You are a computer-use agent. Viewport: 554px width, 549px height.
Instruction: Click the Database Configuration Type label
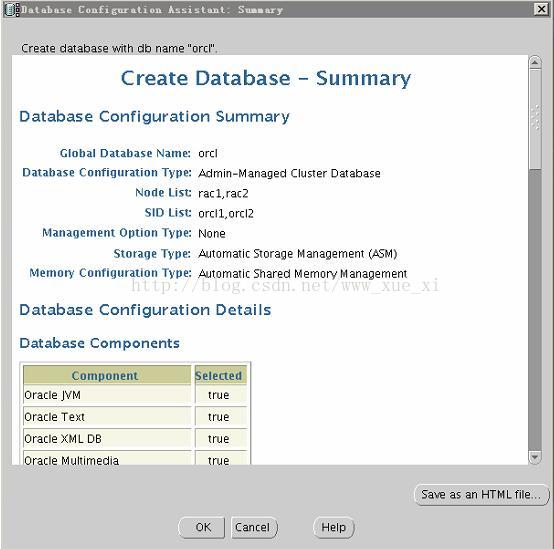[107, 173]
